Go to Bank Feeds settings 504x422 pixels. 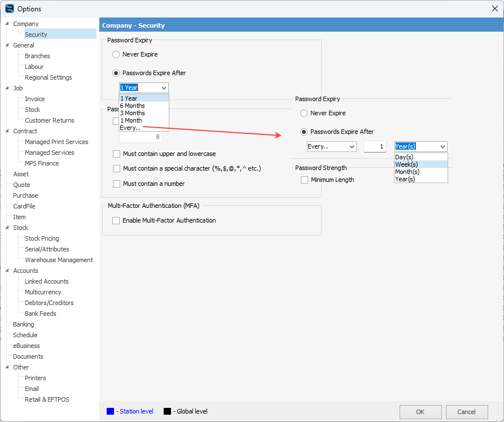(40, 314)
